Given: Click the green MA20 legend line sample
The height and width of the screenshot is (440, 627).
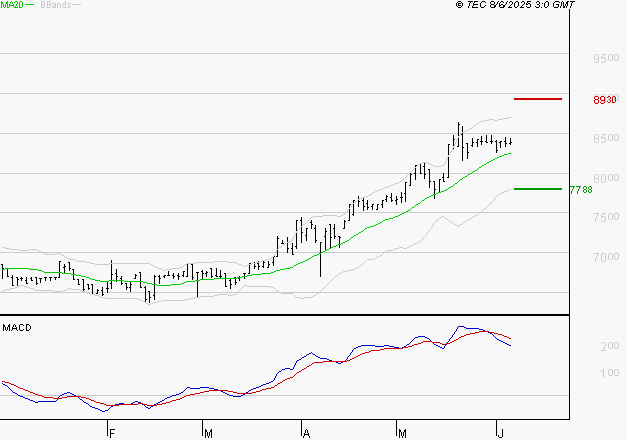Looking at the screenshot, I should point(30,5).
